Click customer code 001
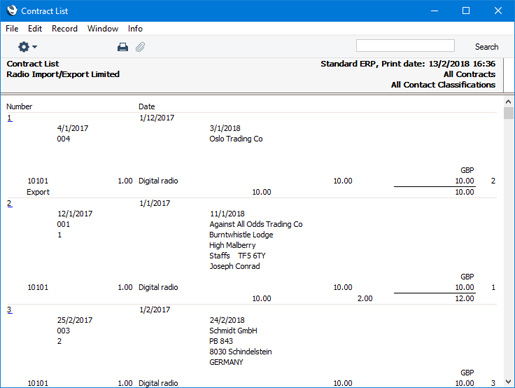The image size is (515, 388). click(63, 224)
